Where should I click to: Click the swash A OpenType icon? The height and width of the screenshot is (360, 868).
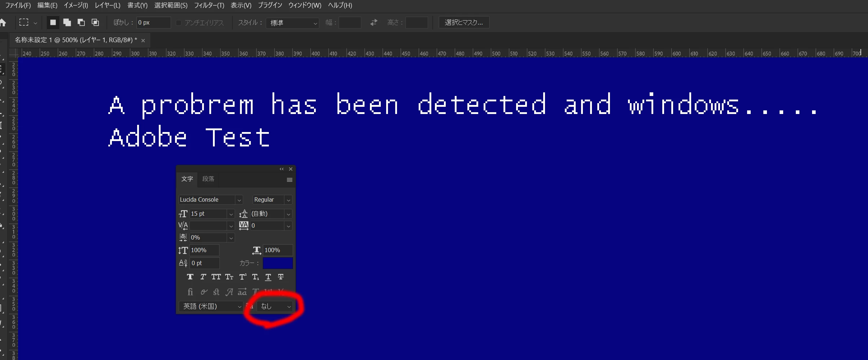(229, 291)
